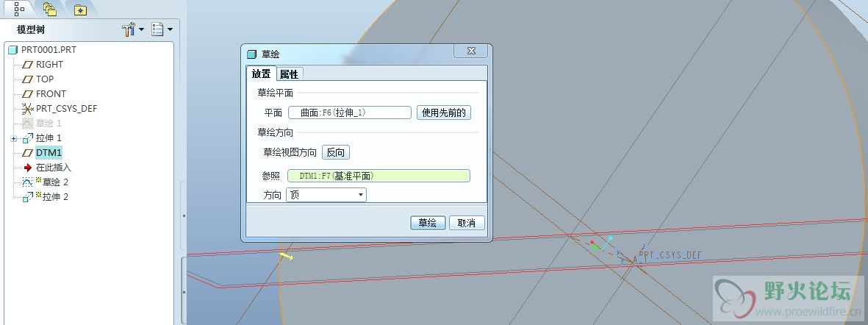Select PRT0001.PRT root in model tree
Screen dimensions: 868x325
(49, 50)
